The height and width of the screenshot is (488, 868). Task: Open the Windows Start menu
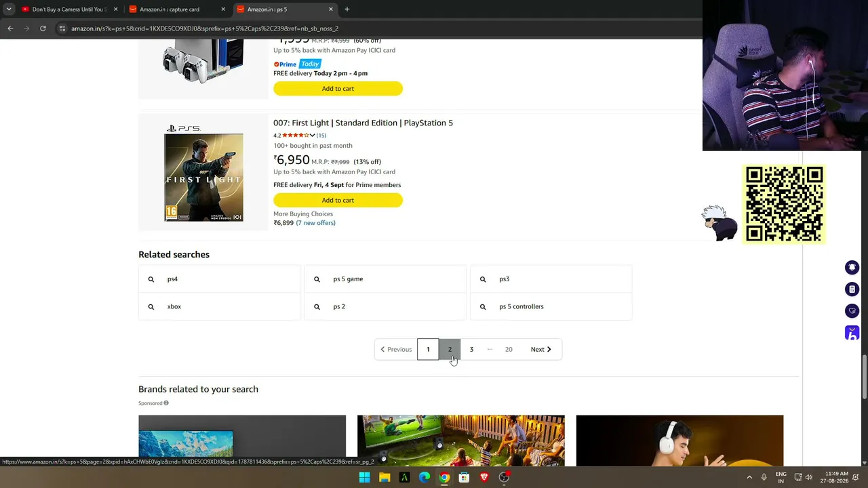[364, 477]
